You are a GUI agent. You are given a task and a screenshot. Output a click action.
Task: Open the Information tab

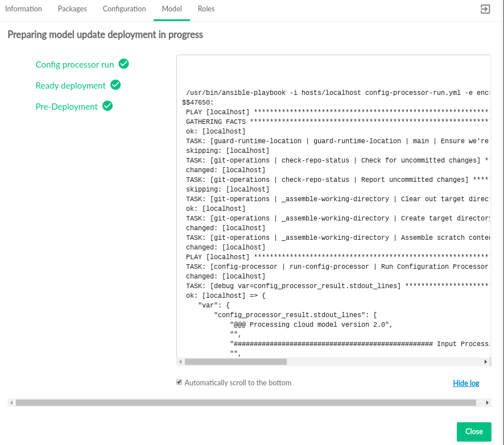pos(23,9)
